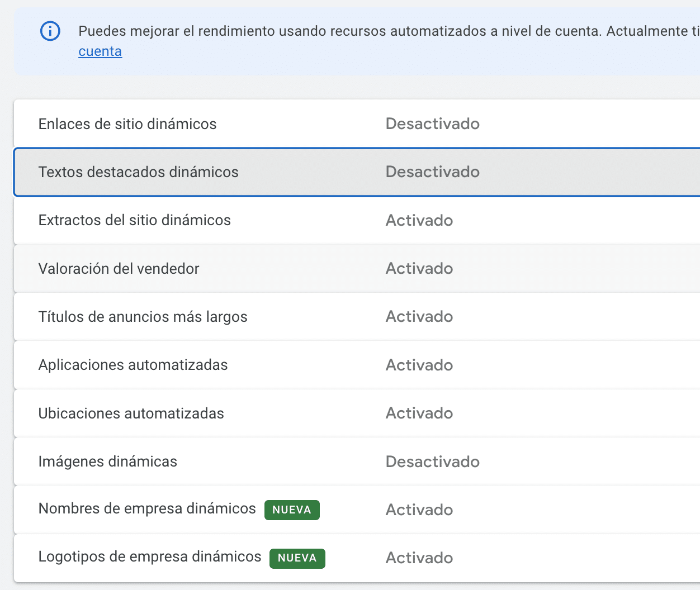
Task: Open the 'Textos destacados dinámicos' row label
Action: click(x=138, y=172)
